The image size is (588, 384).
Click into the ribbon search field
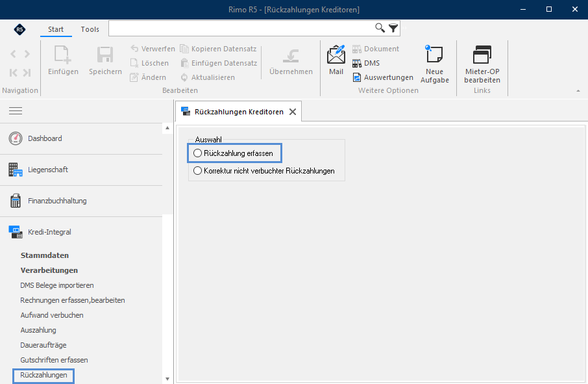[241, 28]
